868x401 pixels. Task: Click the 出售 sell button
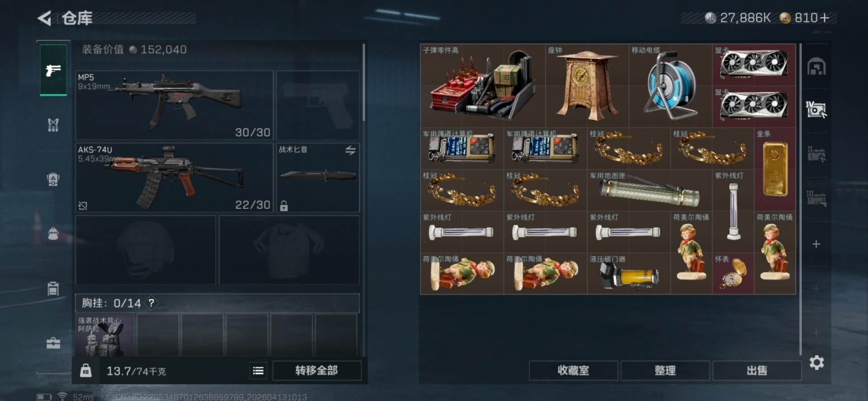point(757,371)
